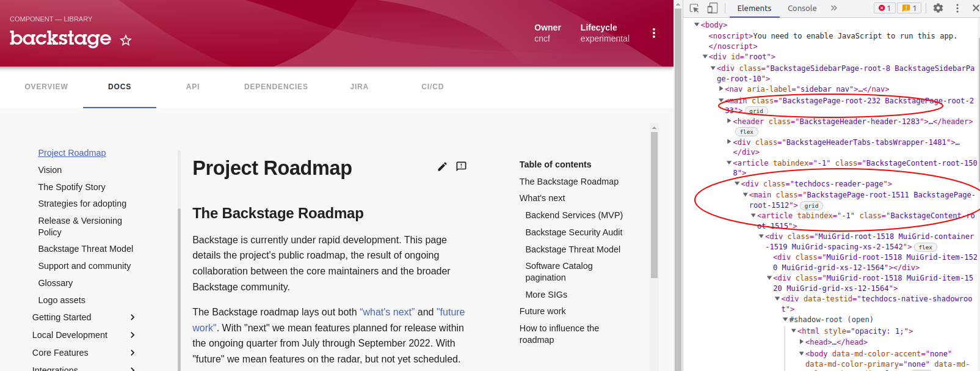Open the Vision docs page
The width and height of the screenshot is (980, 371).
tap(50, 170)
